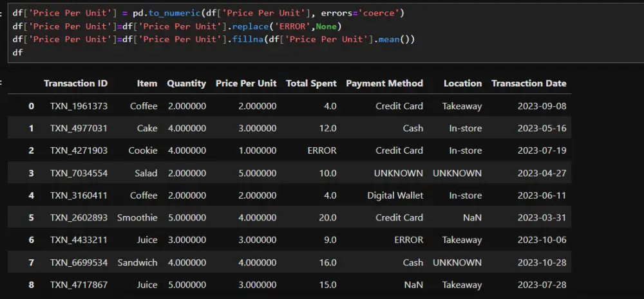This screenshot has width=644, height=299.
Task: Click the date 2023-07-28
Action: click(542, 285)
